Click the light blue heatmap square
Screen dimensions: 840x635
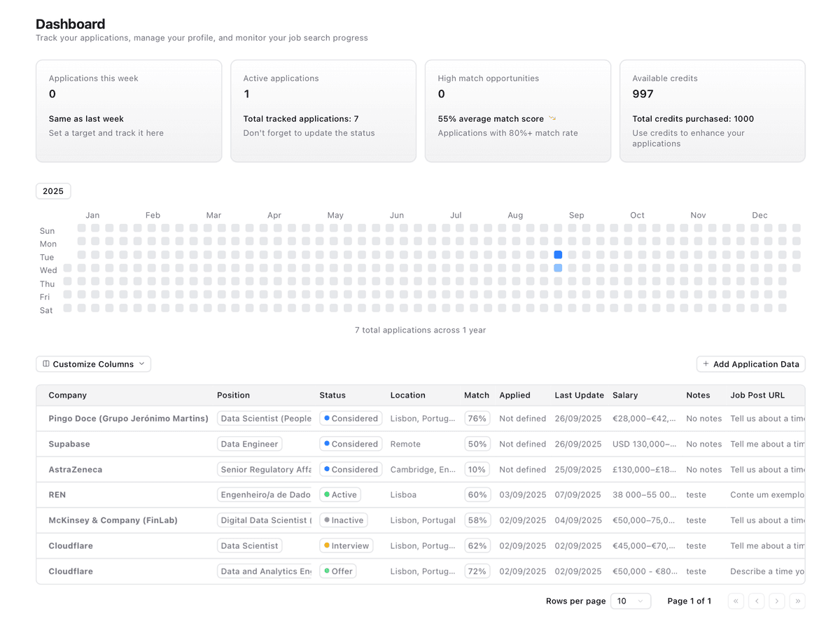[558, 268]
